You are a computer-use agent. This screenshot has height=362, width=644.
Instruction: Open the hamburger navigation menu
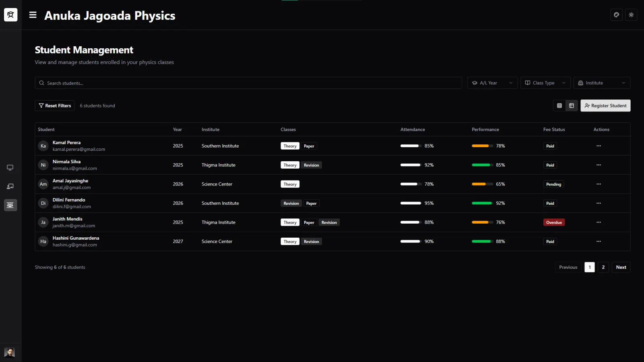(33, 15)
